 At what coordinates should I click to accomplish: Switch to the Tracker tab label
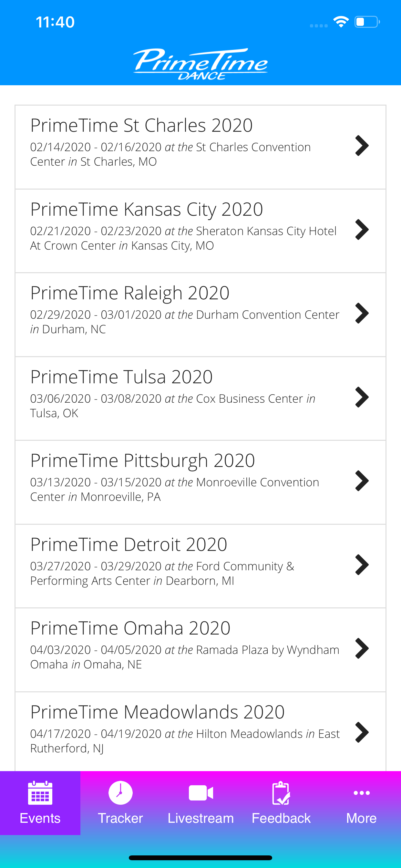point(120,818)
